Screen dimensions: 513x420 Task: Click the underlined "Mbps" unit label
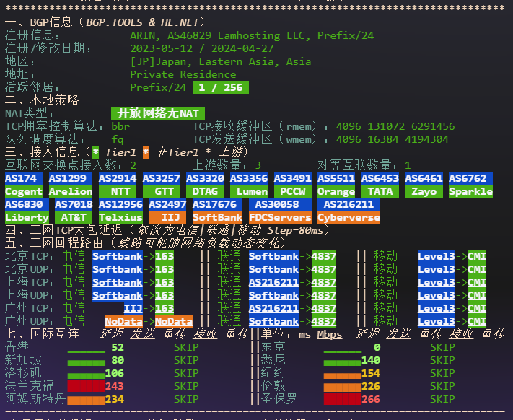(330, 335)
